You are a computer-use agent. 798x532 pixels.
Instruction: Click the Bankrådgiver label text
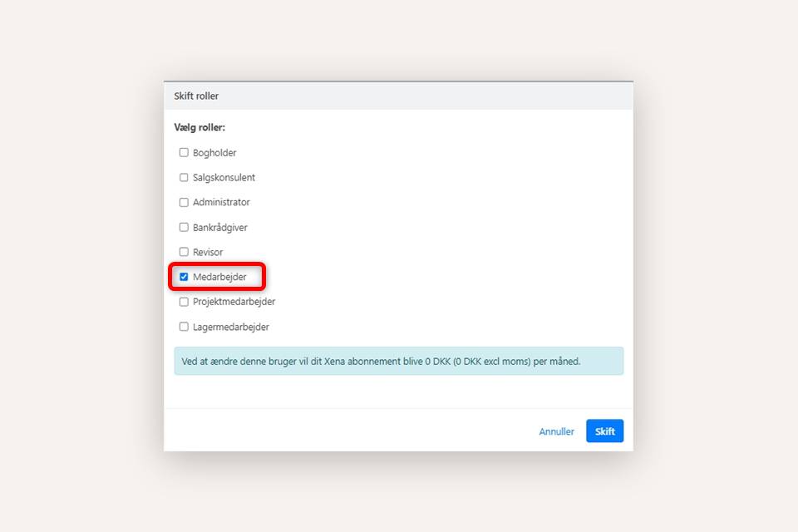click(x=220, y=228)
